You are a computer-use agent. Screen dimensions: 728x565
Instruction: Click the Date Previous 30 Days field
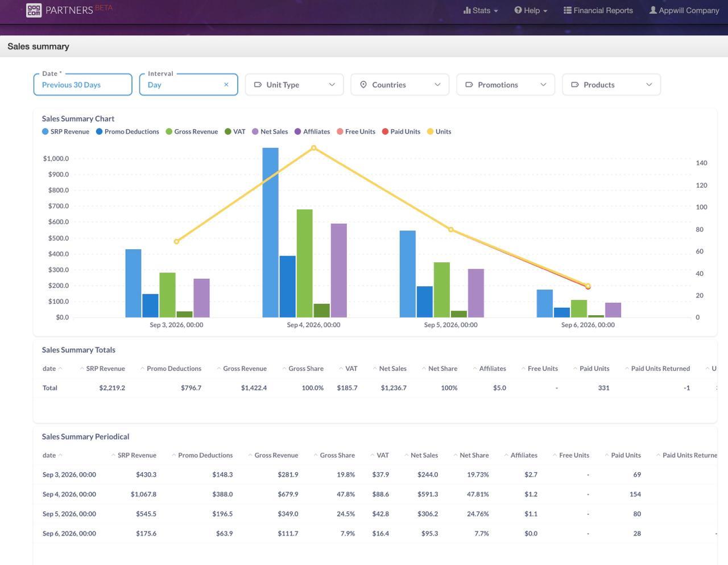tap(82, 85)
